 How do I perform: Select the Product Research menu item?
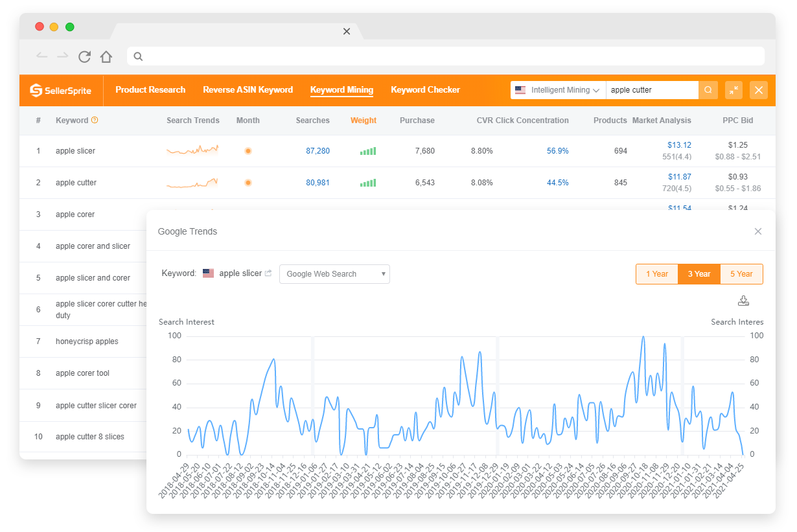coord(150,90)
